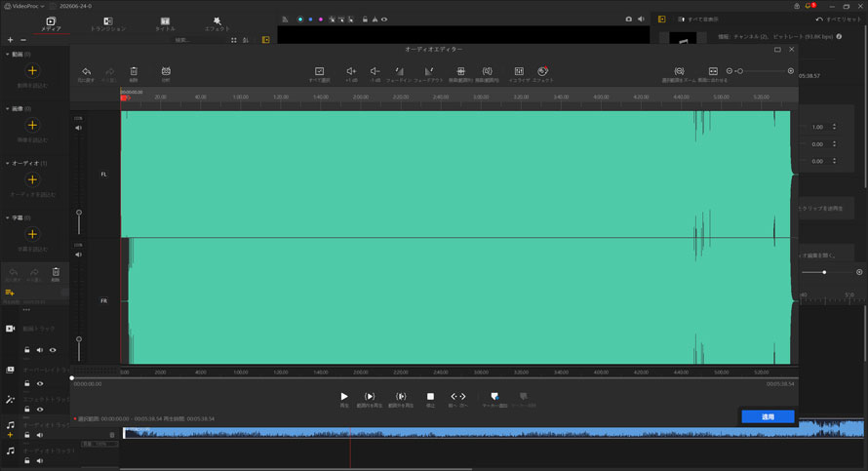Collapse the Subtitle section in media library
This screenshot has width=868, height=471.
(7, 217)
